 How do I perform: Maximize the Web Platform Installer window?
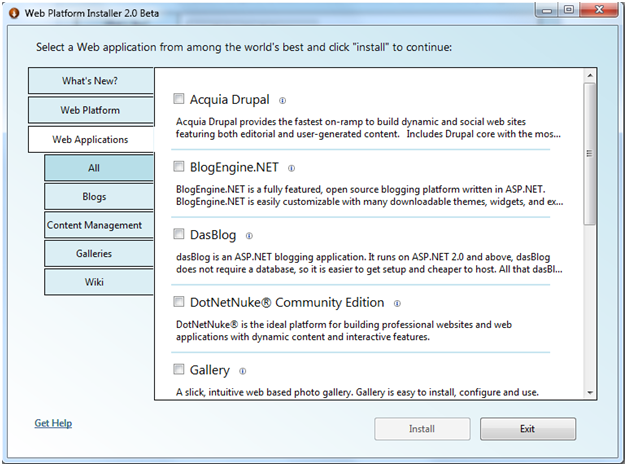pyautogui.click(x=569, y=10)
